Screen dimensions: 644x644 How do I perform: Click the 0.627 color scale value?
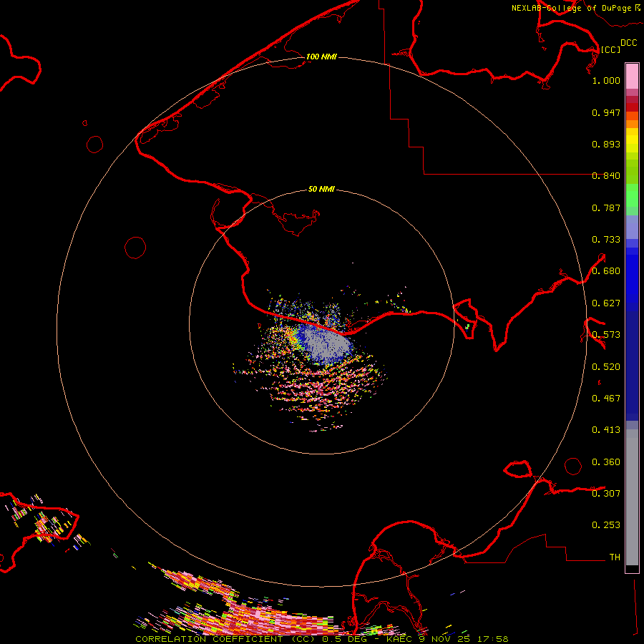click(x=606, y=303)
